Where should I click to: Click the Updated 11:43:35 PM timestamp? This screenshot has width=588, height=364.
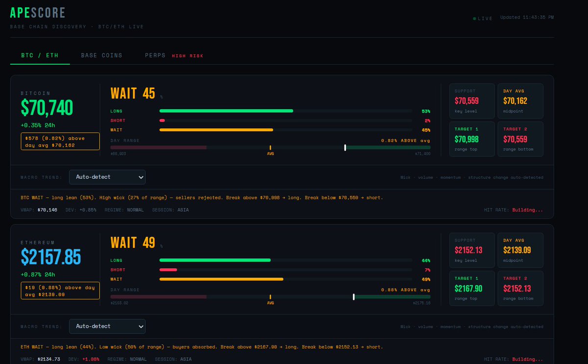[527, 18]
